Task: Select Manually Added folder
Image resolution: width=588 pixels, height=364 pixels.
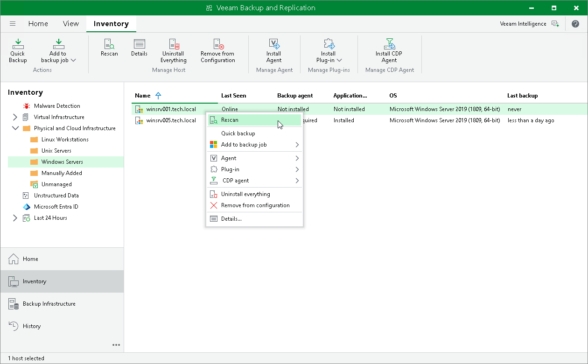Action: 61,173
